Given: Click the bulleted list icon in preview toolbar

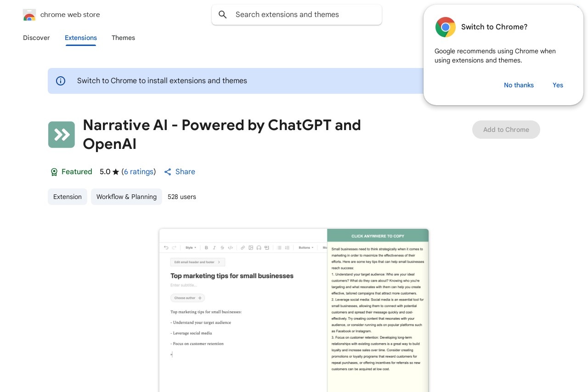Looking at the screenshot, I should [x=279, y=248].
